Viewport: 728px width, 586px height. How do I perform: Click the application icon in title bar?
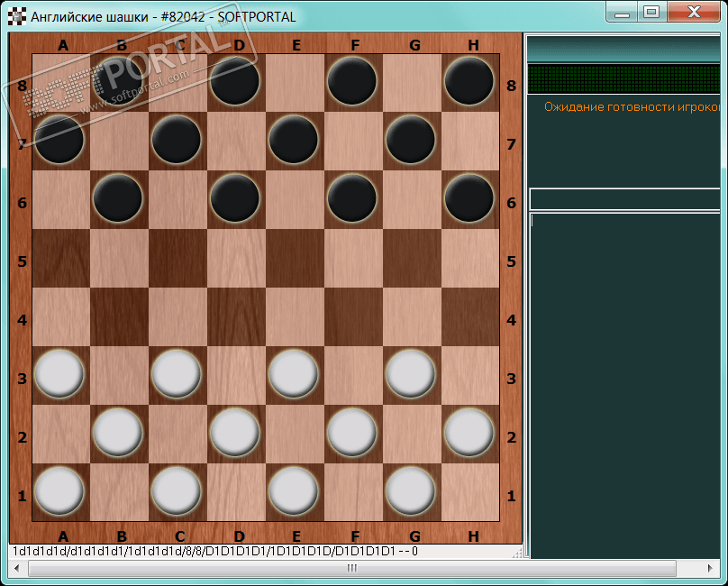tap(17, 16)
